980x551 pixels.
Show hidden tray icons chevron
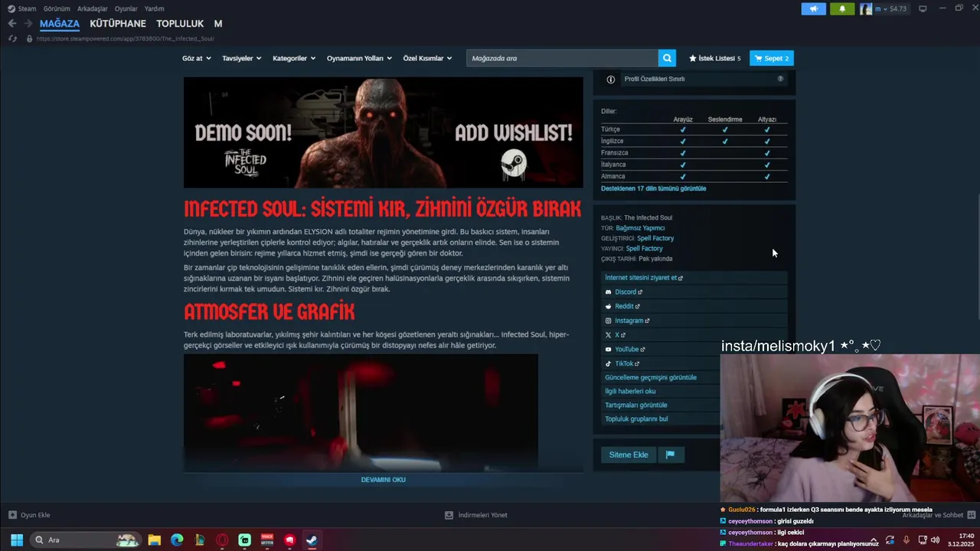[873, 540]
